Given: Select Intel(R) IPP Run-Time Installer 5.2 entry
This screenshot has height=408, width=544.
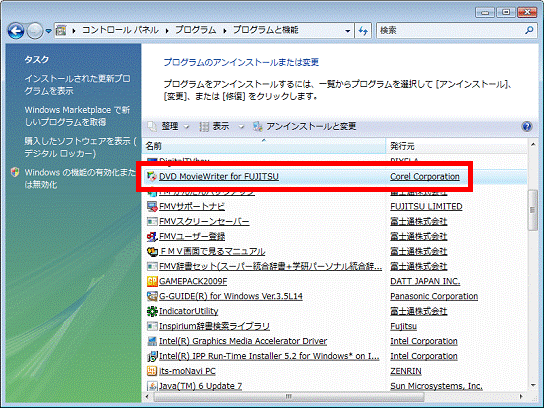Looking at the screenshot, I should click(x=269, y=356).
